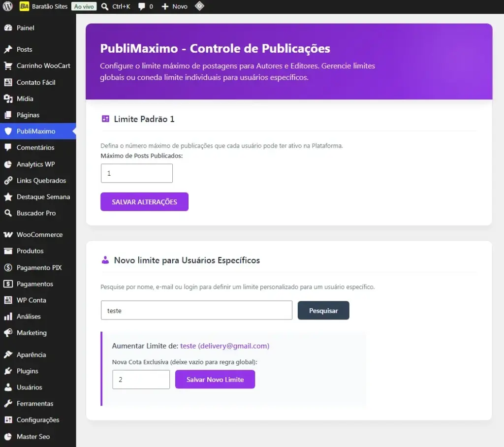Click the Plugins plug icon
This screenshot has height=447, width=504.
[x=8, y=371]
